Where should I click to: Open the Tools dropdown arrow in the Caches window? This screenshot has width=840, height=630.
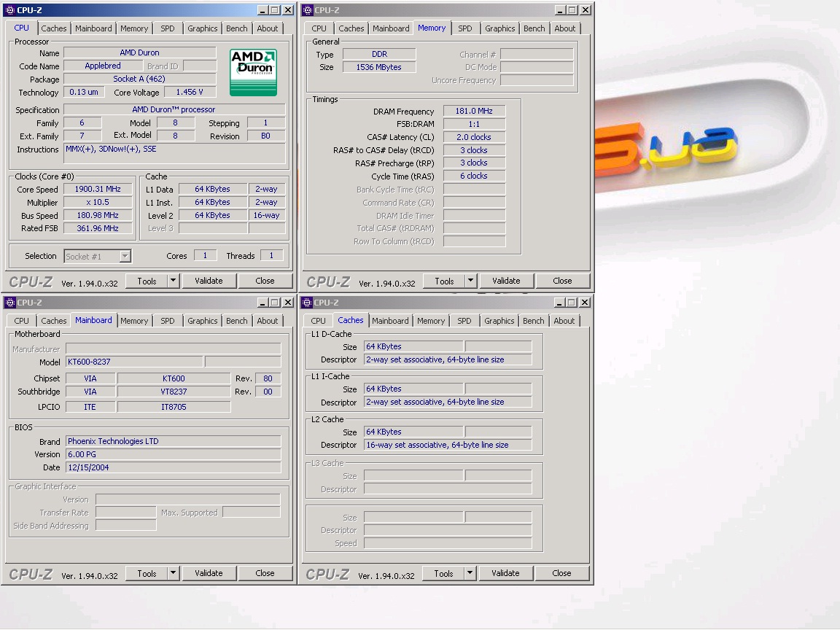[470, 573]
